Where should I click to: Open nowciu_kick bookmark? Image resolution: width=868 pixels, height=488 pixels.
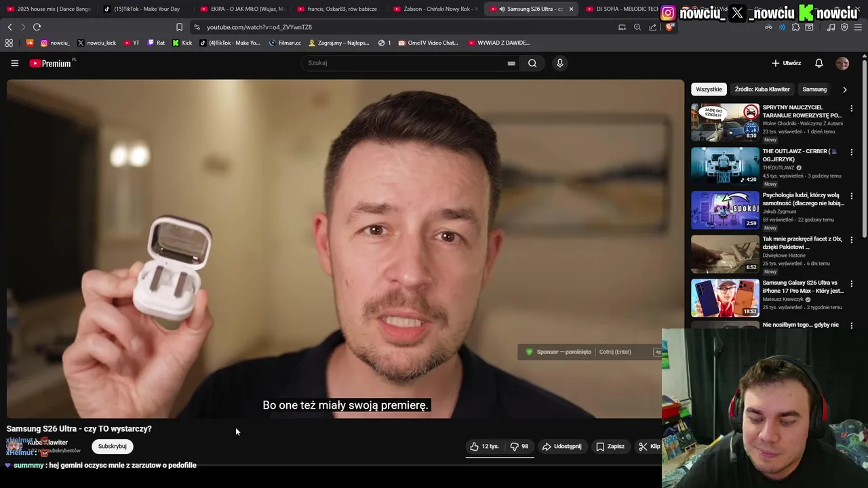click(x=97, y=43)
